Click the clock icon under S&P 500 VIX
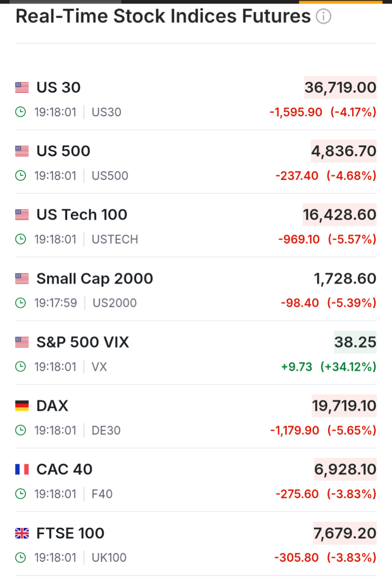The width and height of the screenshot is (392, 577). 20,366
